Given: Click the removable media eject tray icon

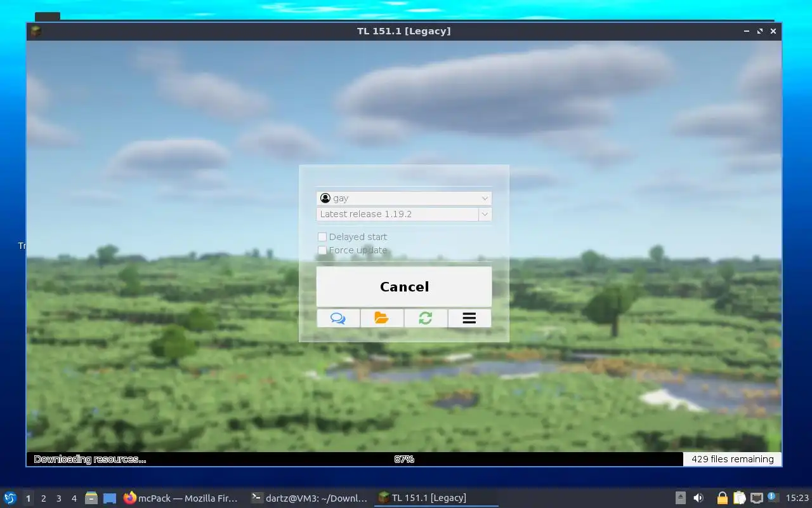Looking at the screenshot, I should (x=680, y=498).
